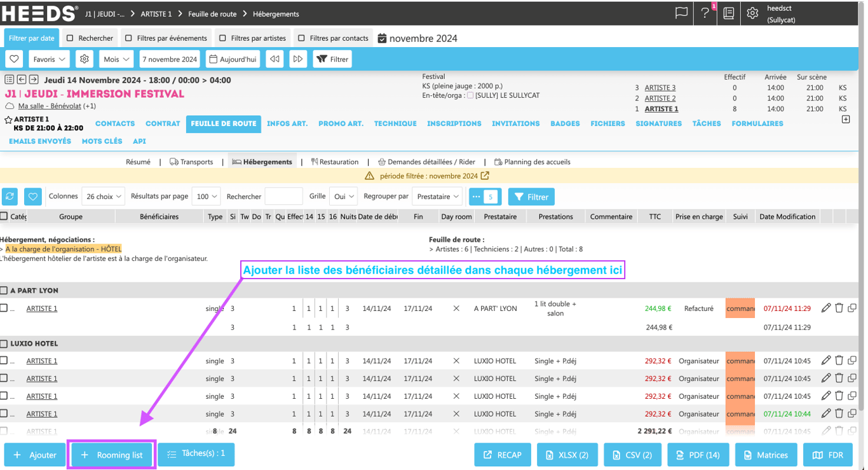Open account settings gear in header
Viewport: 868px width, 470px height.
(x=752, y=13)
